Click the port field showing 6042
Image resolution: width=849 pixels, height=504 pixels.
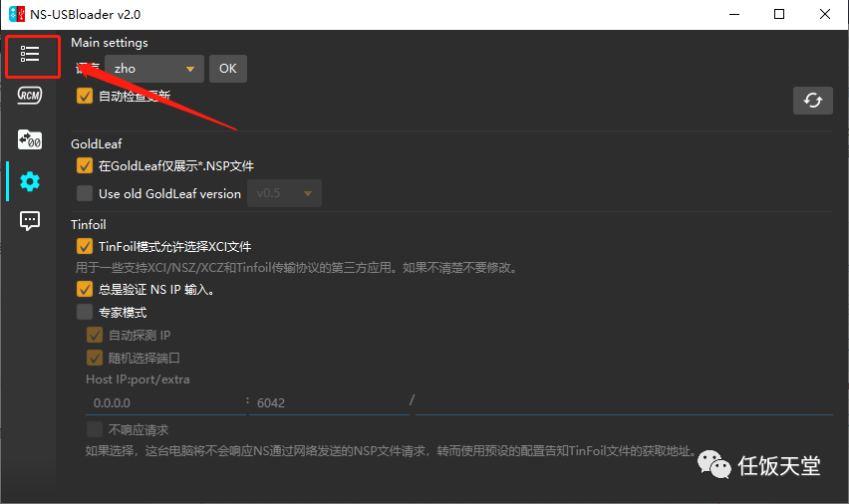329,402
